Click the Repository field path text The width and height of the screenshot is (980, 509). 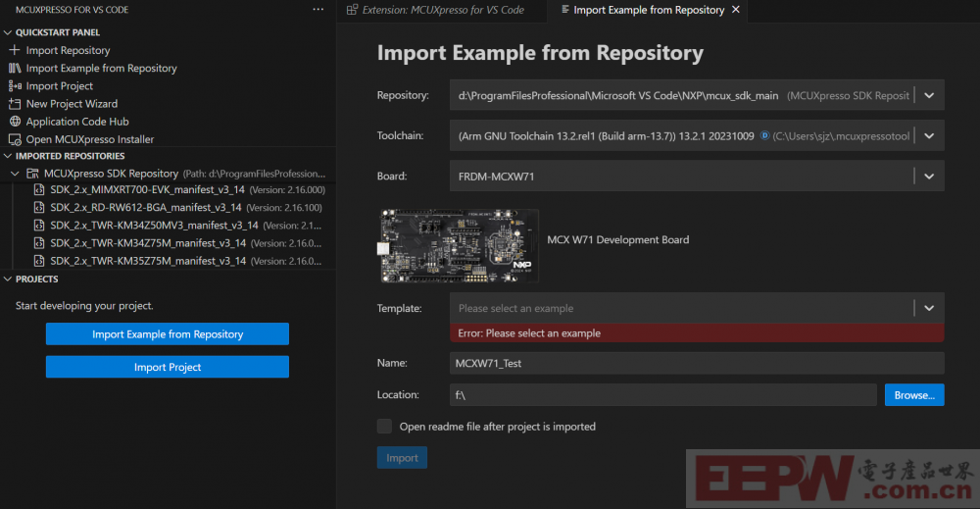point(618,96)
